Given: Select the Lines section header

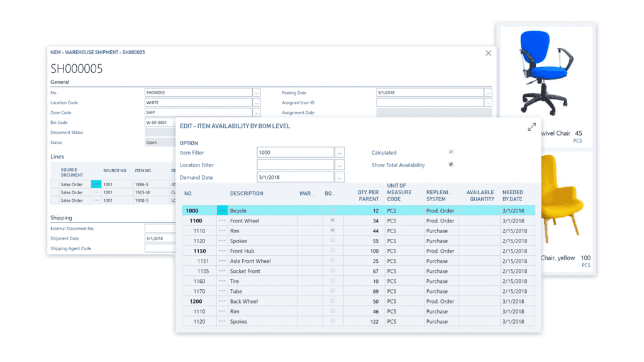Looking at the screenshot, I should [x=57, y=156].
